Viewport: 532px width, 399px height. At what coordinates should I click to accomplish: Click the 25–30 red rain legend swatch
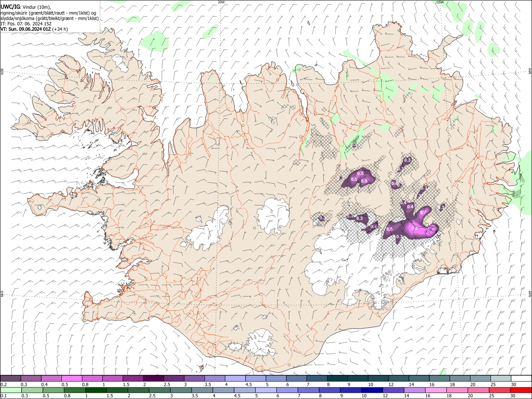500,390
